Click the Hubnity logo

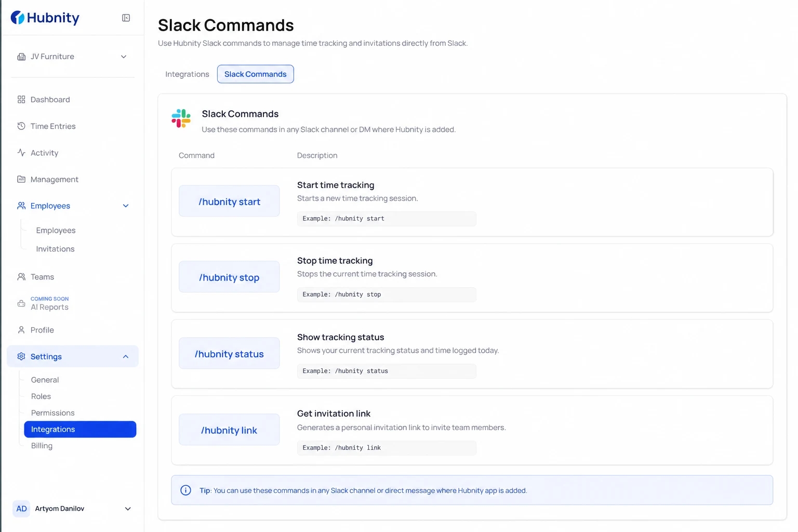click(x=45, y=18)
